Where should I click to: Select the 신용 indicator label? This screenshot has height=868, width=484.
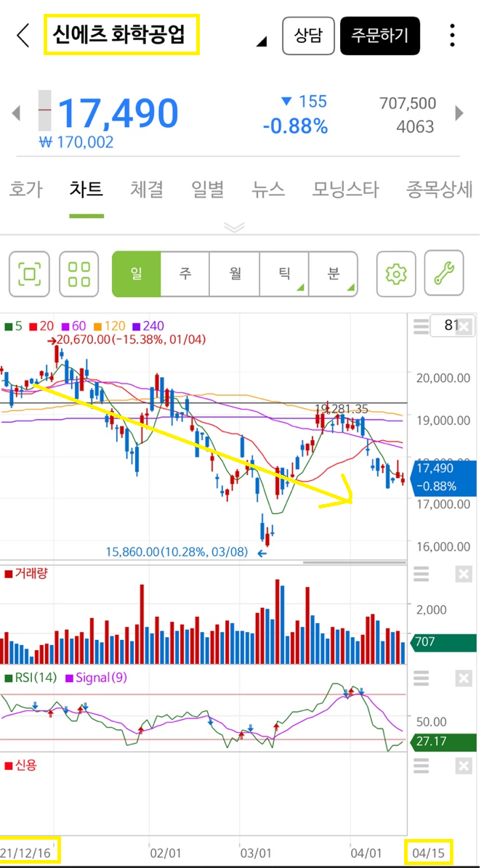pyautogui.click(x=20, y=766)
